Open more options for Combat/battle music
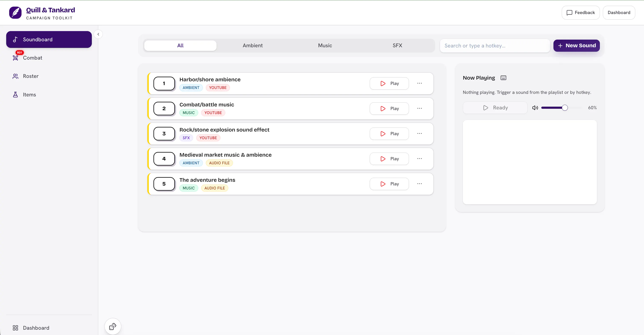Screen dimensions: 644x335 420,109
